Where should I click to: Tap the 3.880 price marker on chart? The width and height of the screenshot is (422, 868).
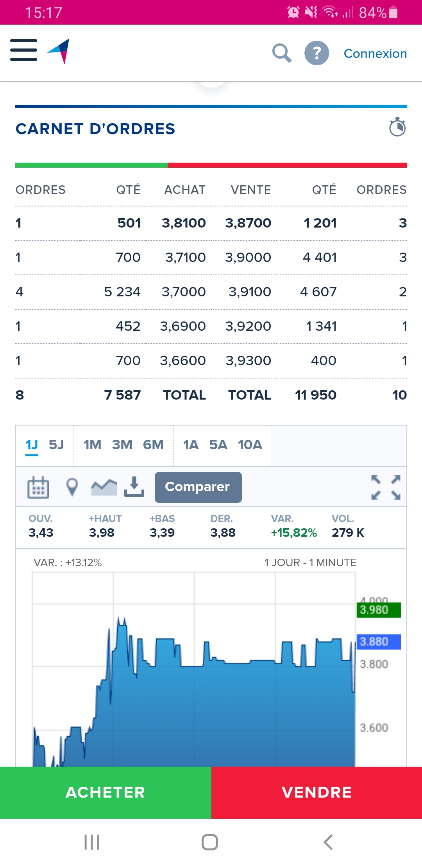tap(379, 642)
